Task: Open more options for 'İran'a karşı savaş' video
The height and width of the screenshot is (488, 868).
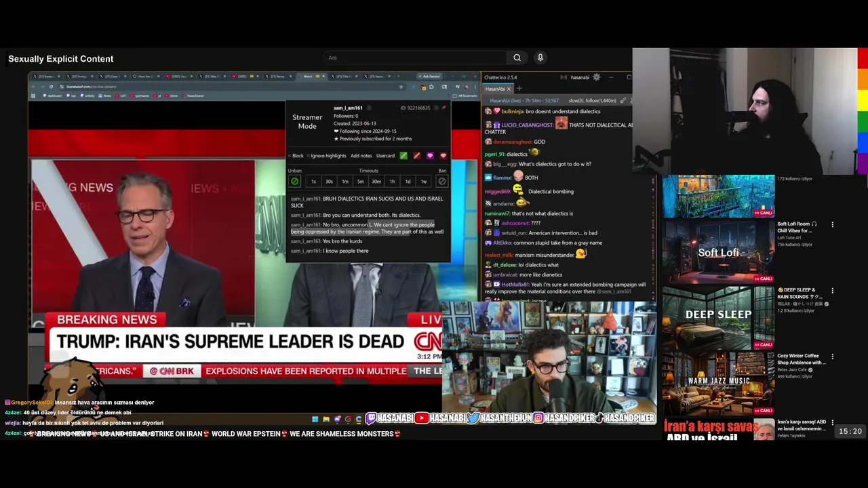Action: point(832,422)
